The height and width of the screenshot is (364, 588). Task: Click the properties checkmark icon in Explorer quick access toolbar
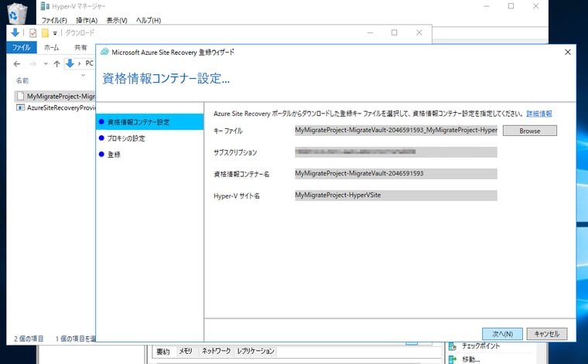click(x=33, y=33)
